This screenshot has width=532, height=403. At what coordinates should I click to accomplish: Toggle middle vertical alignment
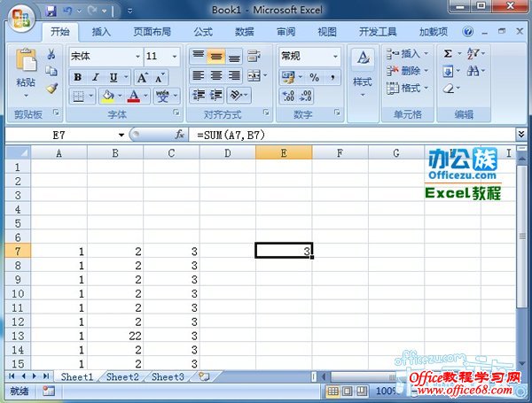(x=216, y=56)
